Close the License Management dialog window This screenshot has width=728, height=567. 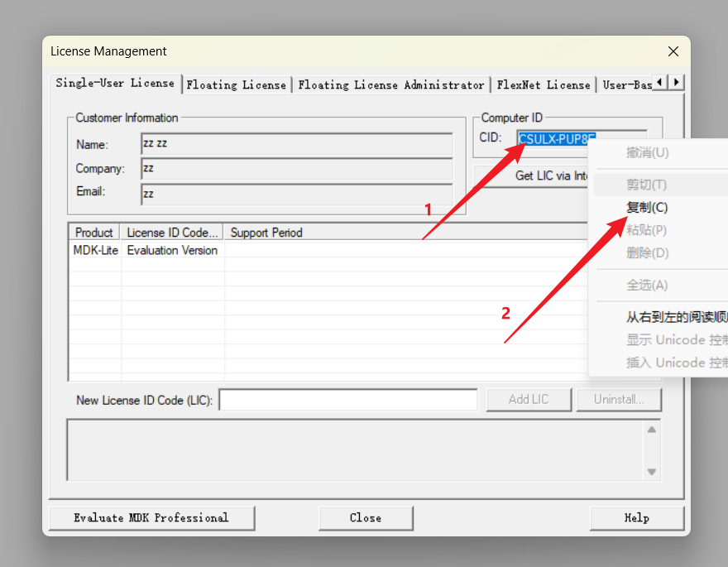point(673,51)
